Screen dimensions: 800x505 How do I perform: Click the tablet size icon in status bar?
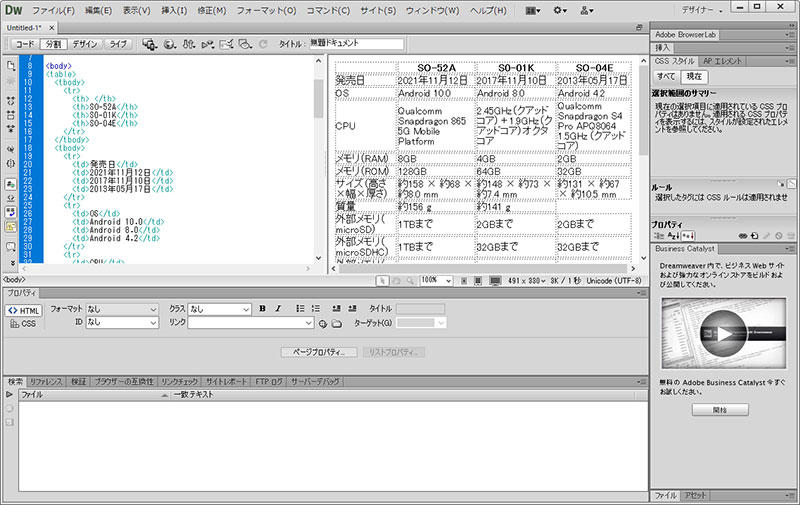click(478, 281)
